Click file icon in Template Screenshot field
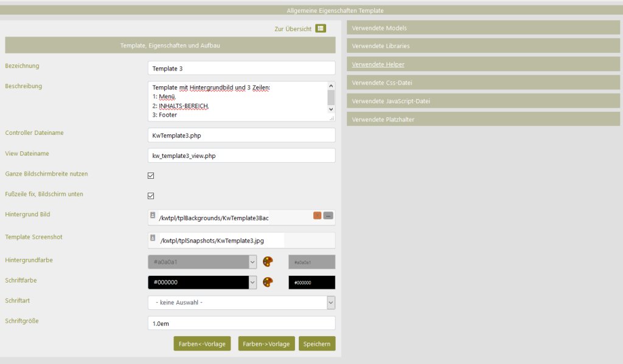 point(153,238)
